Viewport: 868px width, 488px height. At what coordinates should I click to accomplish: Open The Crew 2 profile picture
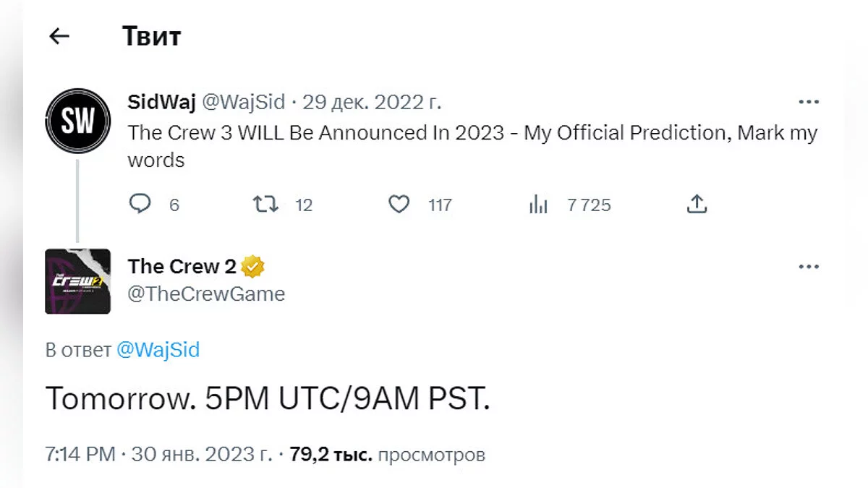click(x=78, y=281)
